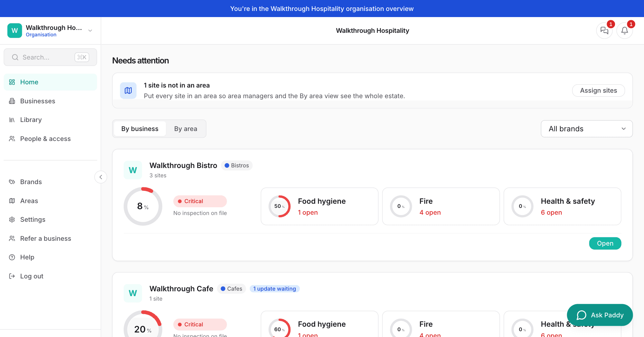This screenshot has width=644, height=337.
Task: Collapse the sidebar with the chevron button
Action: (101, 177)
